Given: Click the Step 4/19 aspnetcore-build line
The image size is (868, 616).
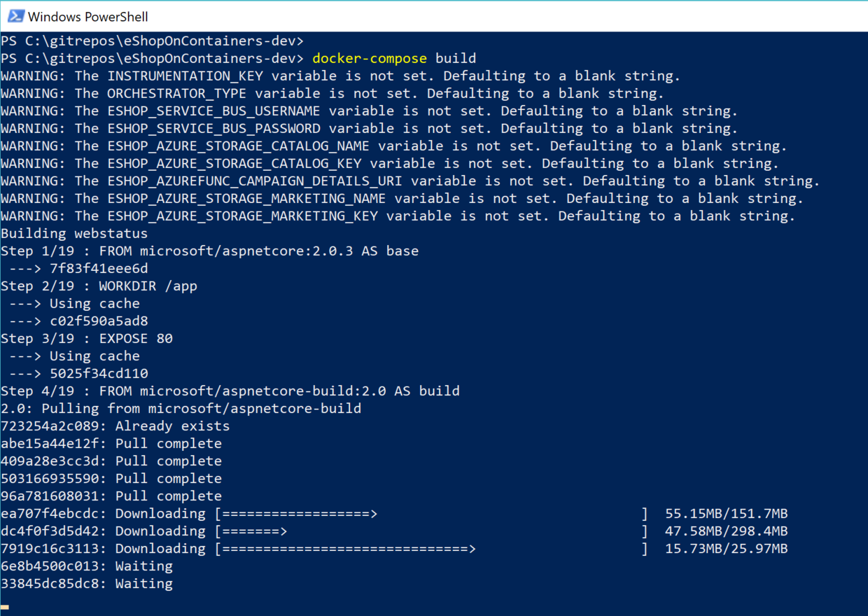Looking at the screenshot, I should click(x=230, y=391).
